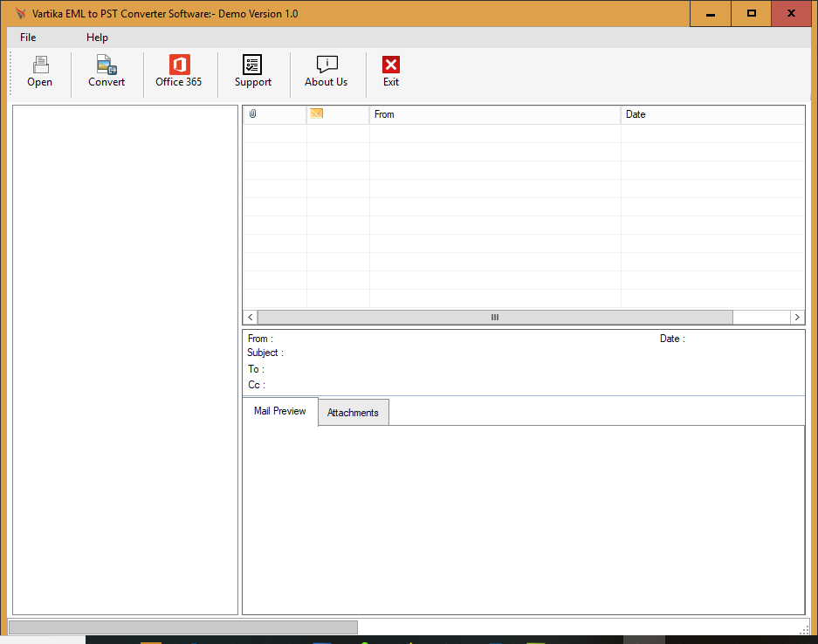The image size is (818, 644).
Task: Sort by the From column header
Action: (x=495, y=114)
